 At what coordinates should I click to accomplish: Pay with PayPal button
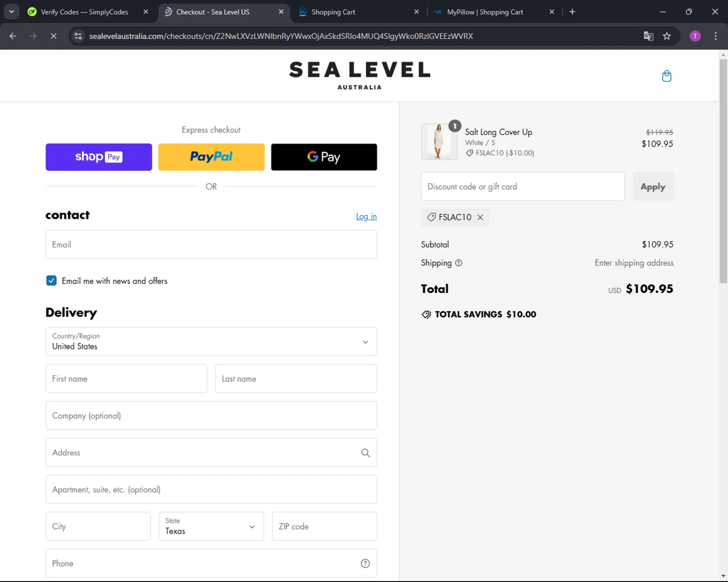pyautogui.click(x=211, y=157)
